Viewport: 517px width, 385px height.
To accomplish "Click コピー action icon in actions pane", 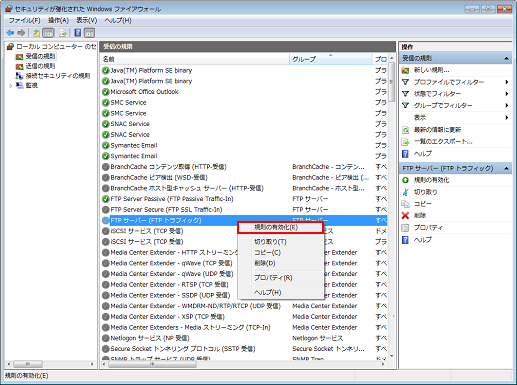I will [x=405, y=204].
